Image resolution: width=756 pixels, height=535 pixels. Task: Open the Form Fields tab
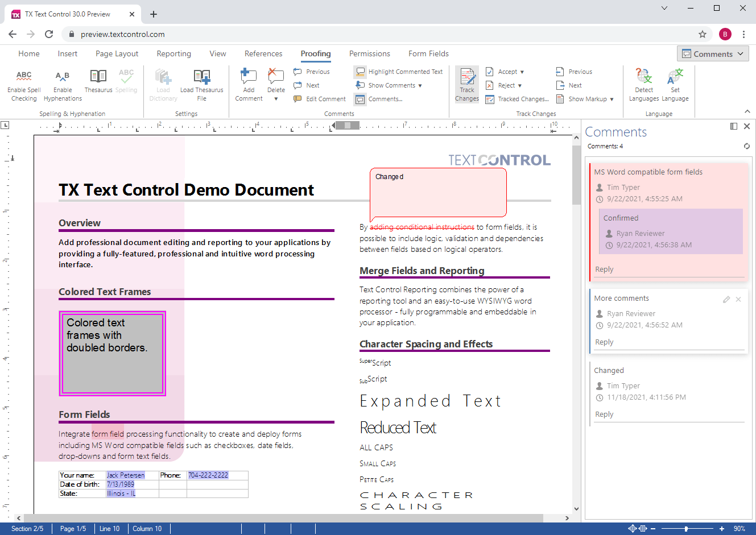pyautogui.click(x=428, y=53)
